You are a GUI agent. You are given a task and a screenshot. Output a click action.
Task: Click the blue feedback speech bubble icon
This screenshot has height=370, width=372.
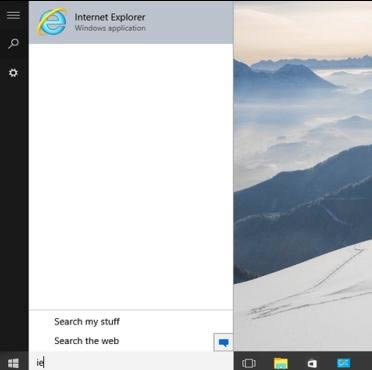pyautogui.click(x=223, y=342)
